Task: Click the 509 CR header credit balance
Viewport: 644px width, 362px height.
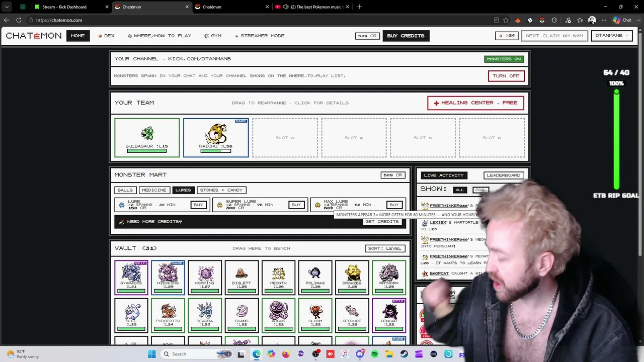Action: pos(367,36)
